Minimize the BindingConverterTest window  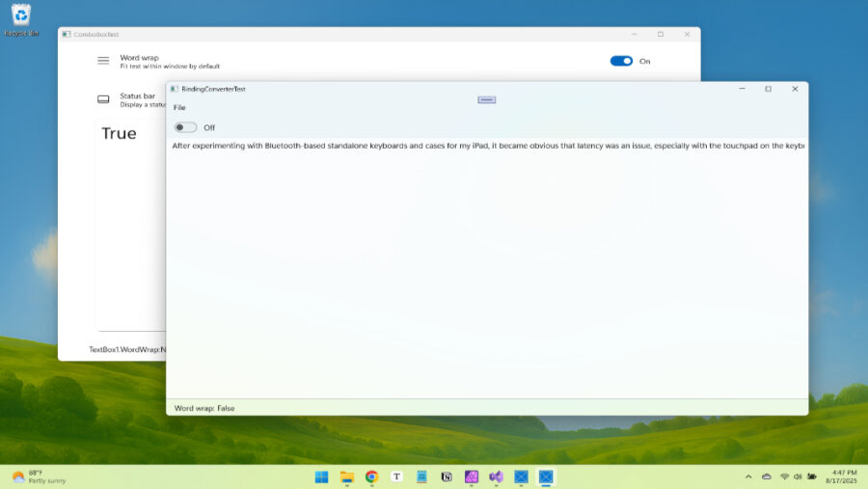(x=742, y=89)
